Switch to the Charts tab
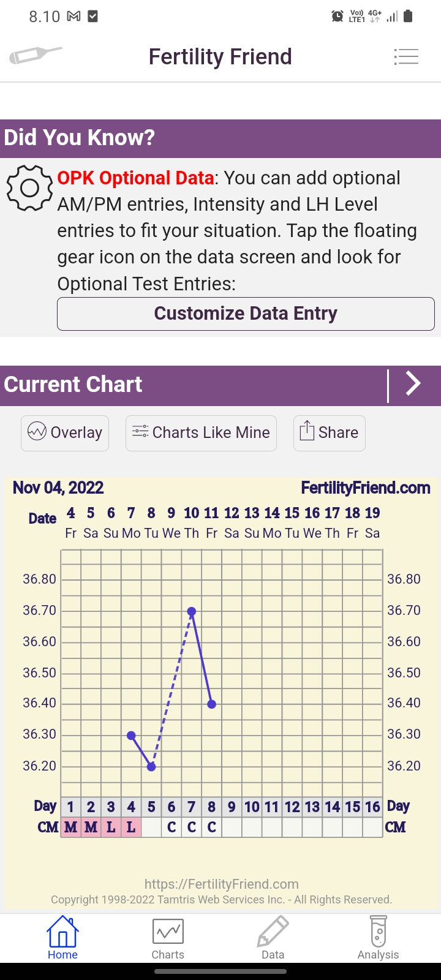Screen dimensions: 441x980 click(x=168, y=938)
